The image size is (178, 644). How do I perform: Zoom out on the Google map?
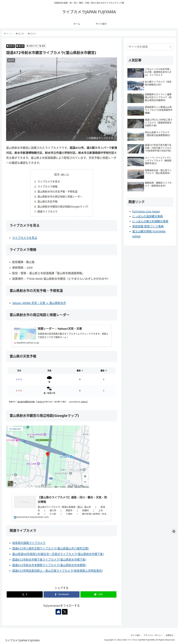tap(85, 482)
